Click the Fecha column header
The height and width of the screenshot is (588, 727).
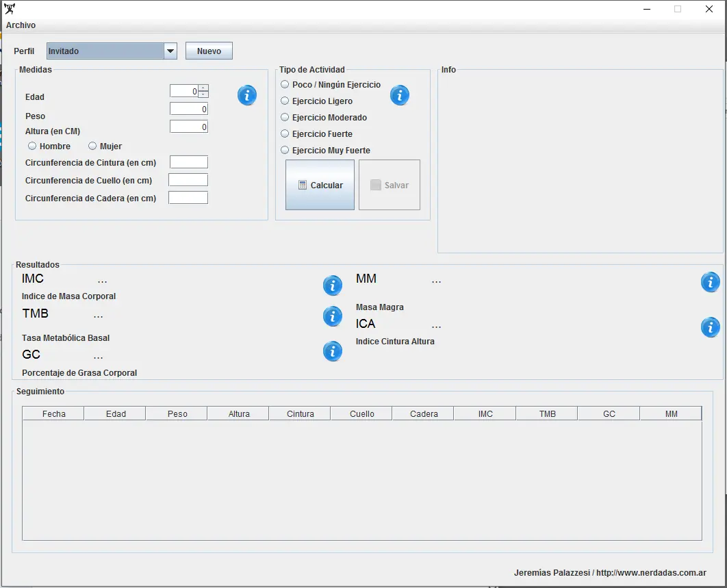pyautogui.click(x=53, y=413)
